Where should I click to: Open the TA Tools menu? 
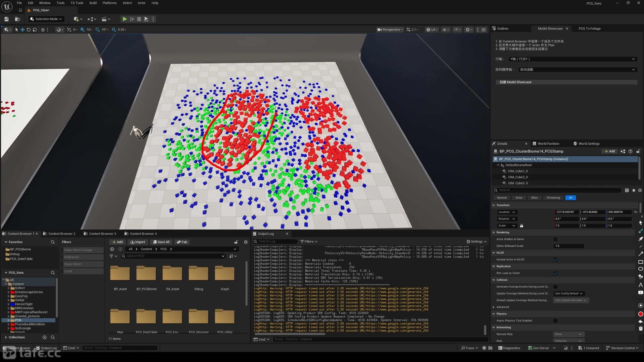click(x=77, y=3)
